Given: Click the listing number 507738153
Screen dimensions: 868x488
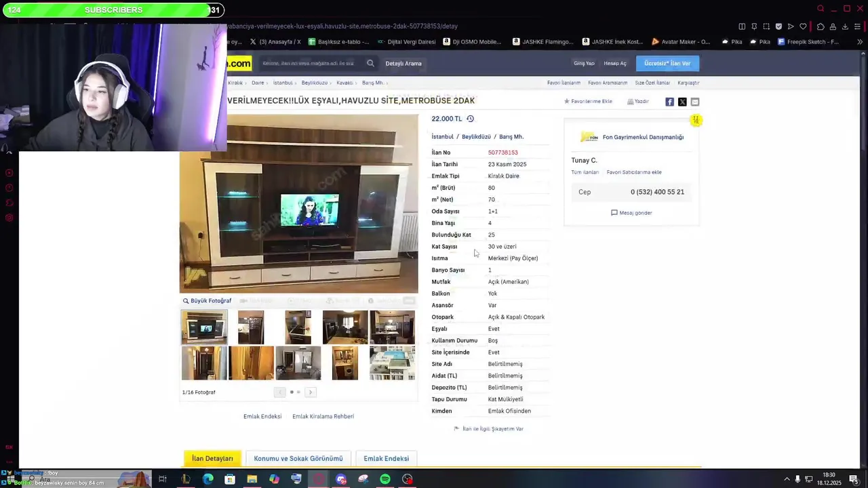Looking at the screenshot, I should [x=502, y=152].
